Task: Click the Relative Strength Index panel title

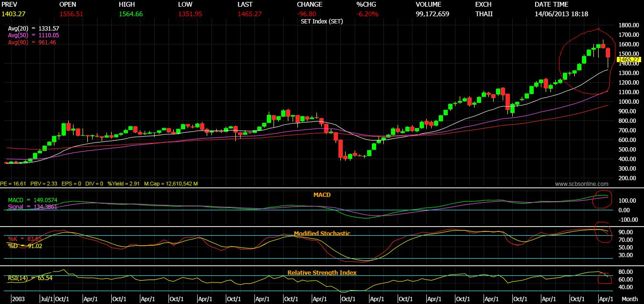Action: 322,273
